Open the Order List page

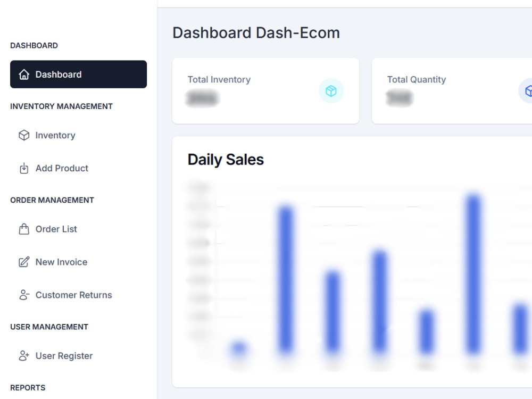(x=78, y=229)
